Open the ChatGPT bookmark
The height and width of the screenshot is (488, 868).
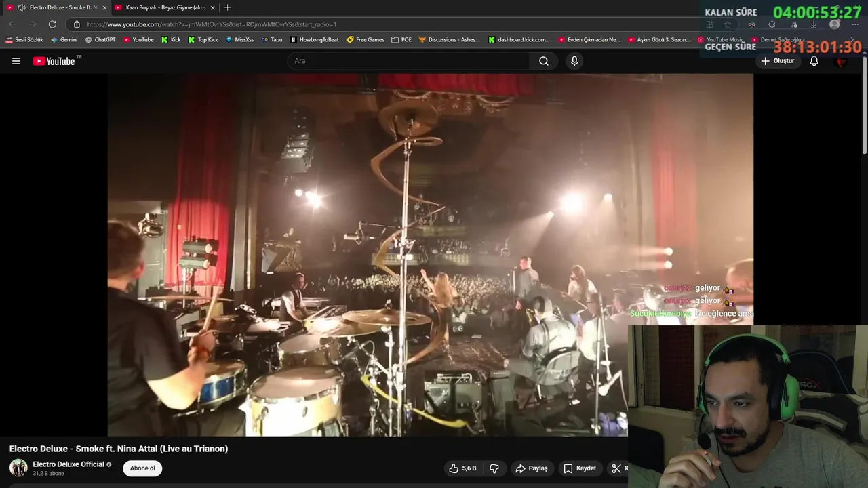click(100, 40)
